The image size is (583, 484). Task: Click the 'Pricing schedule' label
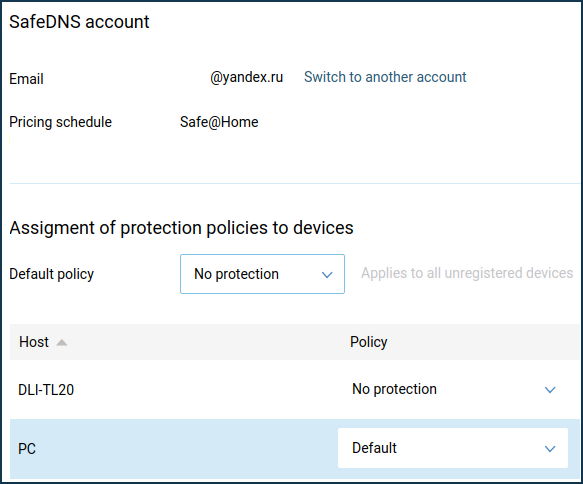coord(61,122)
